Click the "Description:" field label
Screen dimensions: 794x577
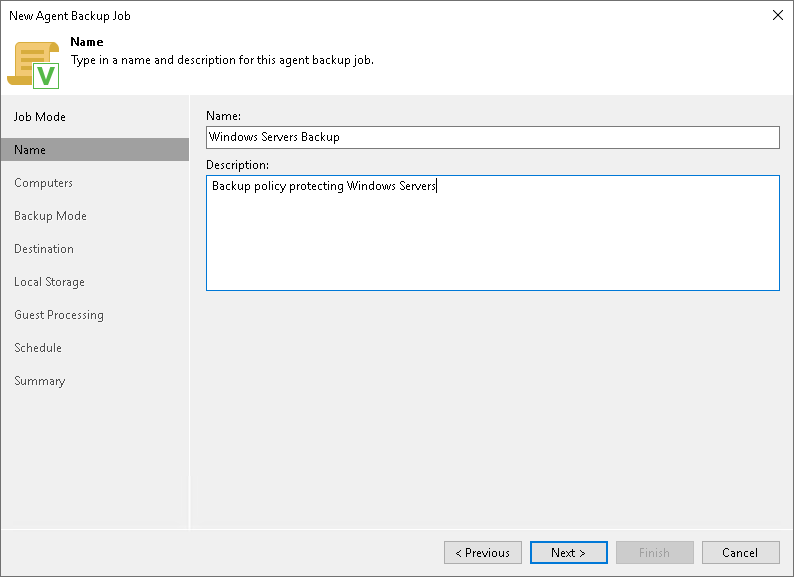pyautogui.click(x=238, y=165)
